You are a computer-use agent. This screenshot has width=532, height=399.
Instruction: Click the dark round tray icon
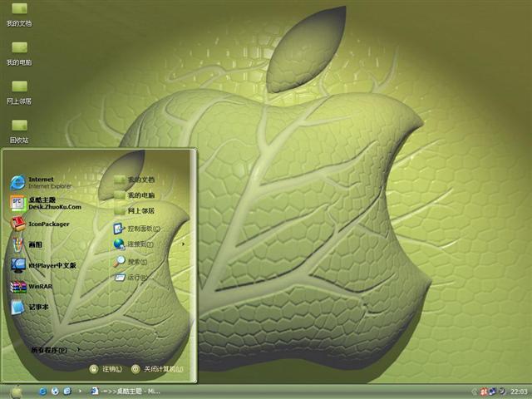point(502,392)
